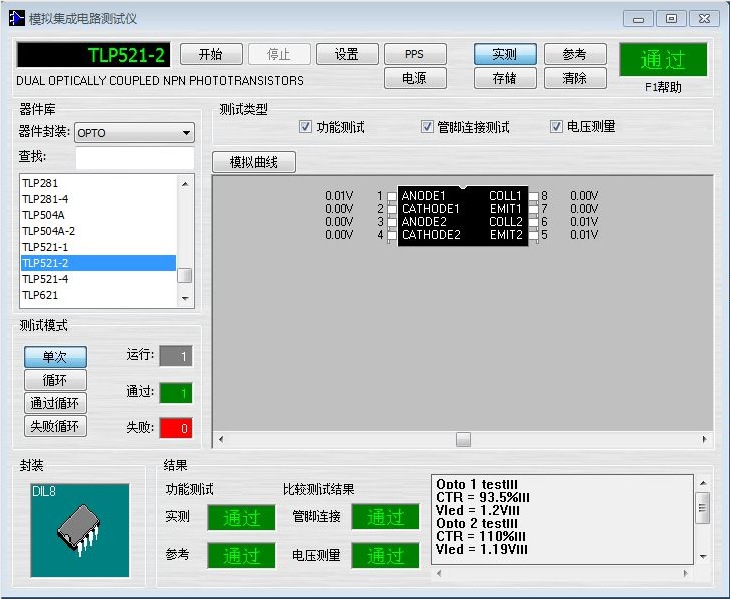Click results log scroll right arrow
The width and height of the screenshot is (730, 599).
click(685, 573)
